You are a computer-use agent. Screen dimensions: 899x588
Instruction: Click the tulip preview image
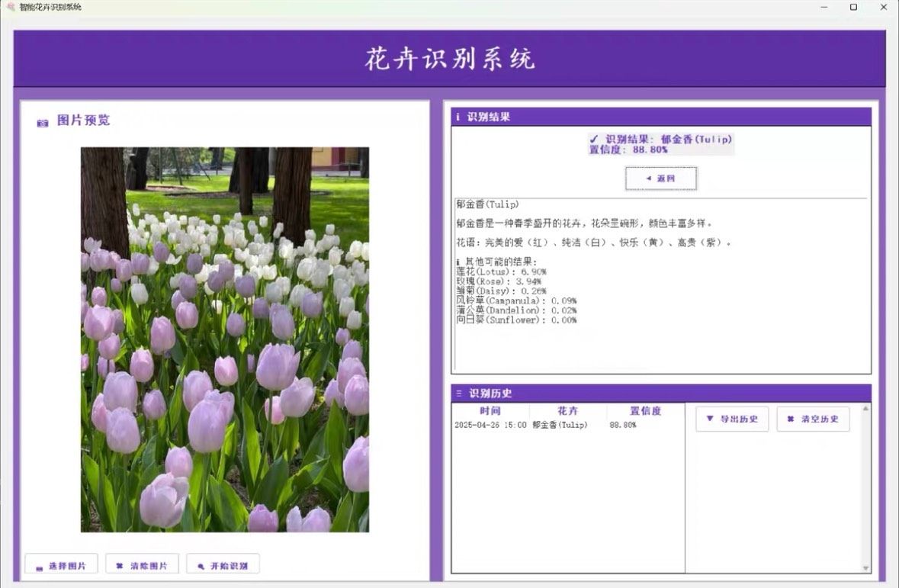pos(225,339)
